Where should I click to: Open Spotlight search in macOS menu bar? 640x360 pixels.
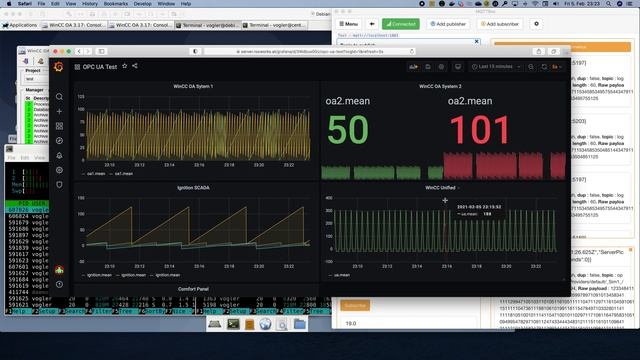click(608, 4)
